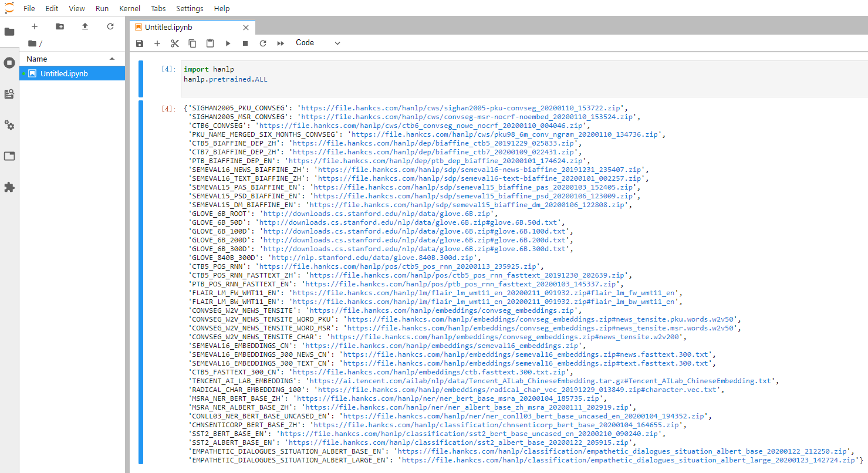Open the Commands palette sidebar icon
This screenshot has height=473, width=868.
coord(9,94)
